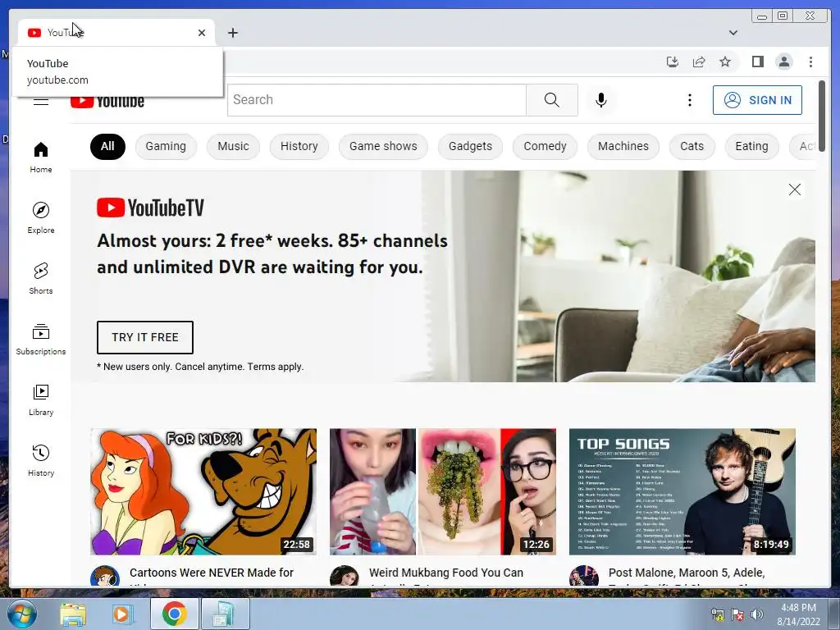Filter videos by Eating chip

pyautogui.click(x=751, y=146)
